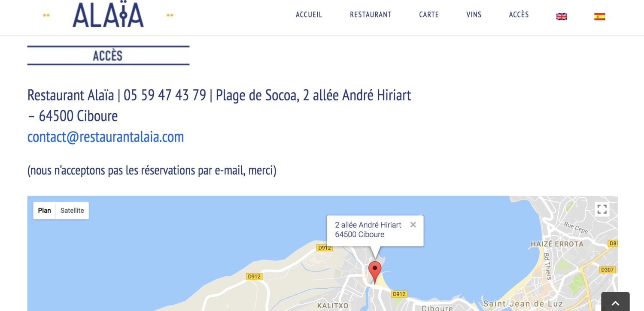The image size is (644, 311).
Task: Click the address text in the map popup
Action: pyautogui.click(x=368, y=229)
